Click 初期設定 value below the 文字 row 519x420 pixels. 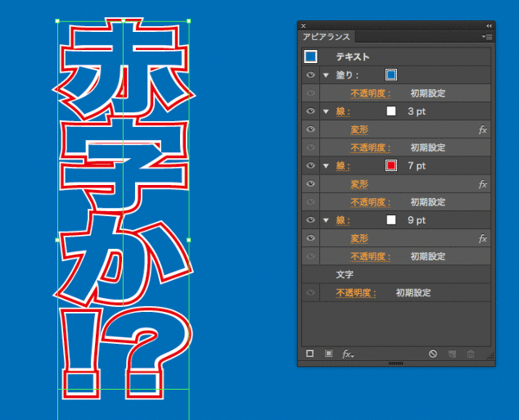pyautogui.click(x=413, y=293)
